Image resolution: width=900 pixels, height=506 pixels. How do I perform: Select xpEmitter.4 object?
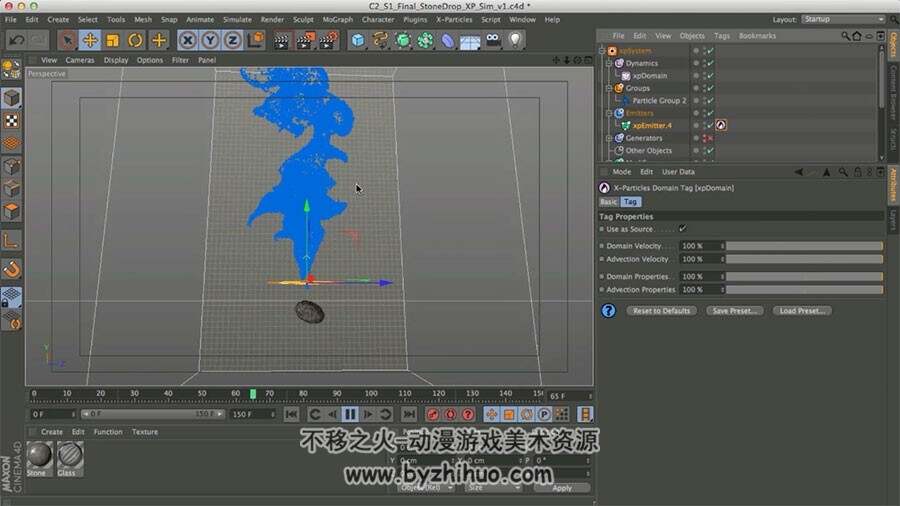point(652,126)
